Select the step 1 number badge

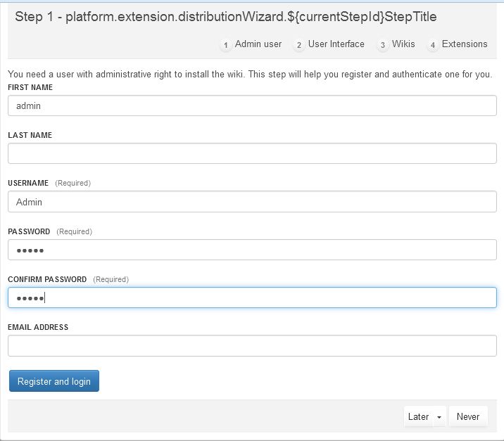pyautogui.click(x=226, y=45)
